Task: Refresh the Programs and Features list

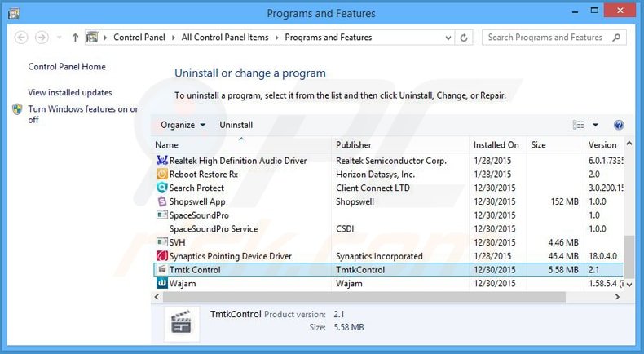Action: coord(464,38)
